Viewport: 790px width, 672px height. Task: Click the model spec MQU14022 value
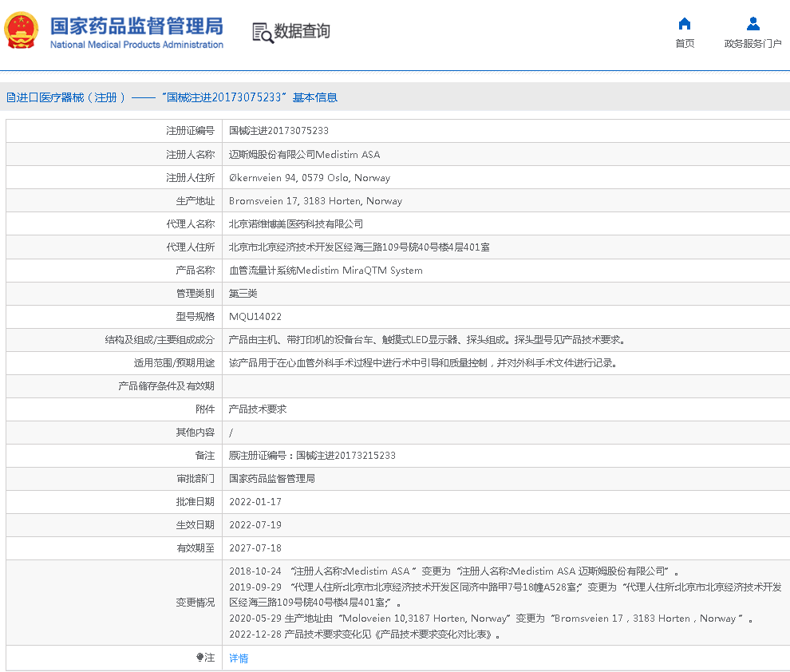click(255, 317)
